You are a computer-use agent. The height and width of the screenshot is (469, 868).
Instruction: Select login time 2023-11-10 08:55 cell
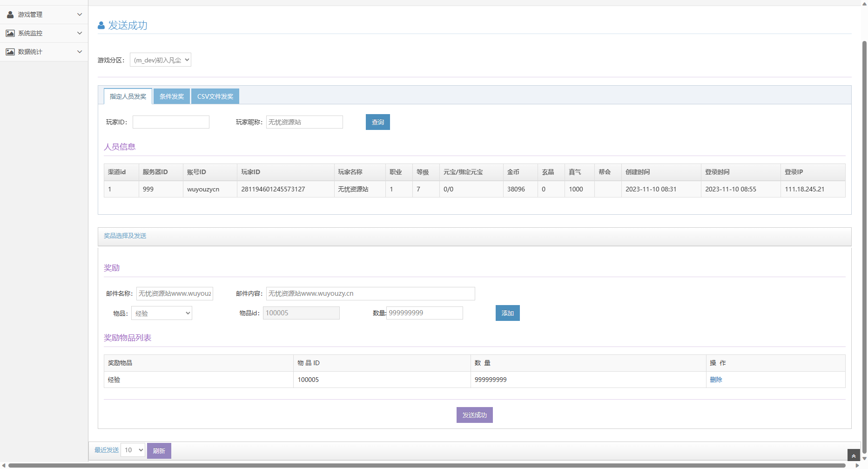741,189
